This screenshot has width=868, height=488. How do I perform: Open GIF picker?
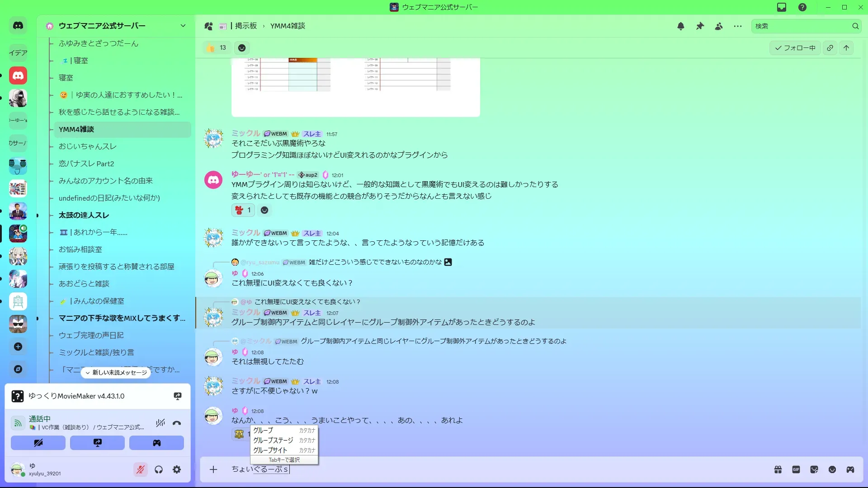796,469
